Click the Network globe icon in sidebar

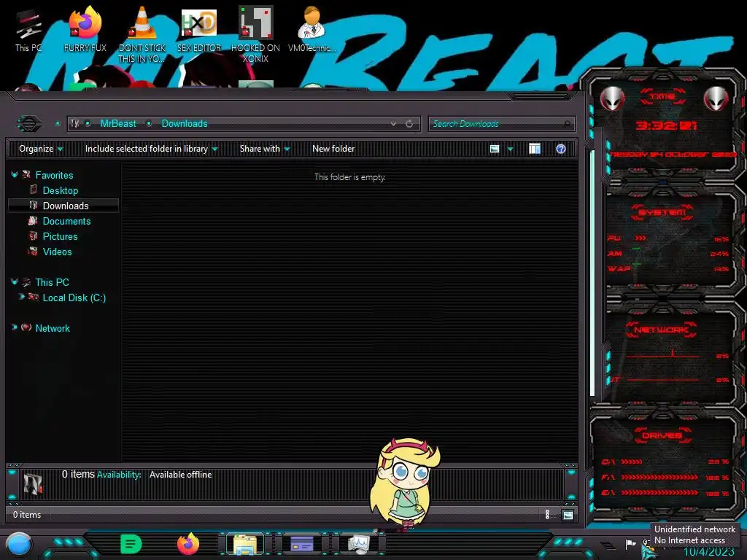26,327
